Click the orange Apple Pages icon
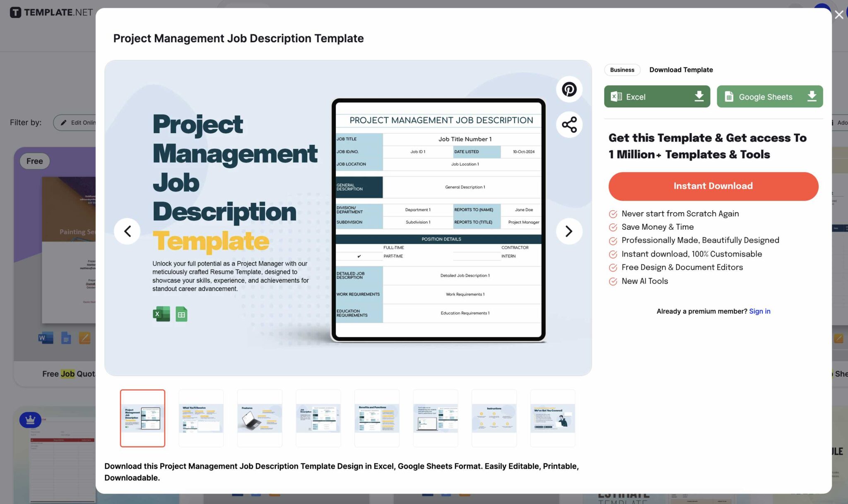 (x=85, y=337)
